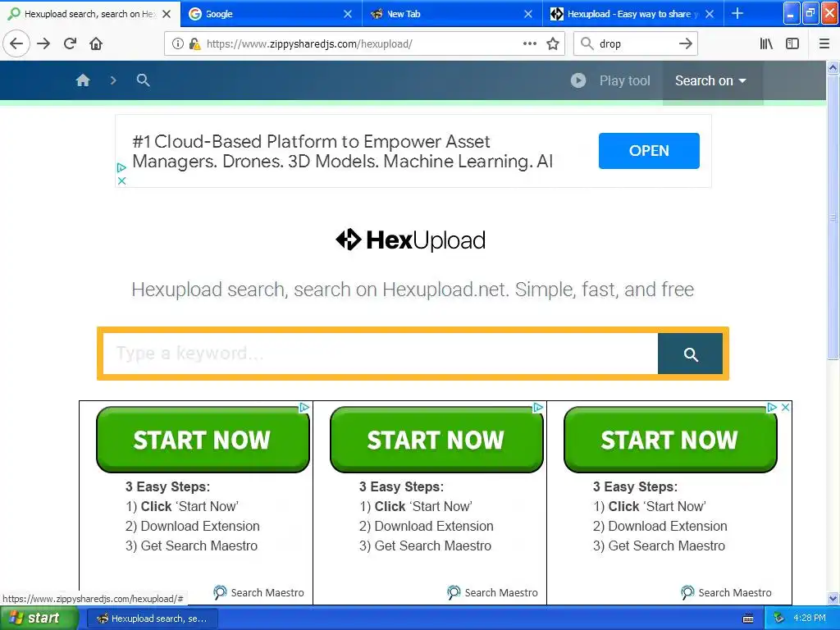Close the Google tab
Viewport: 840px width, 630px height.
pyautogui.click(x=348, y=14)
